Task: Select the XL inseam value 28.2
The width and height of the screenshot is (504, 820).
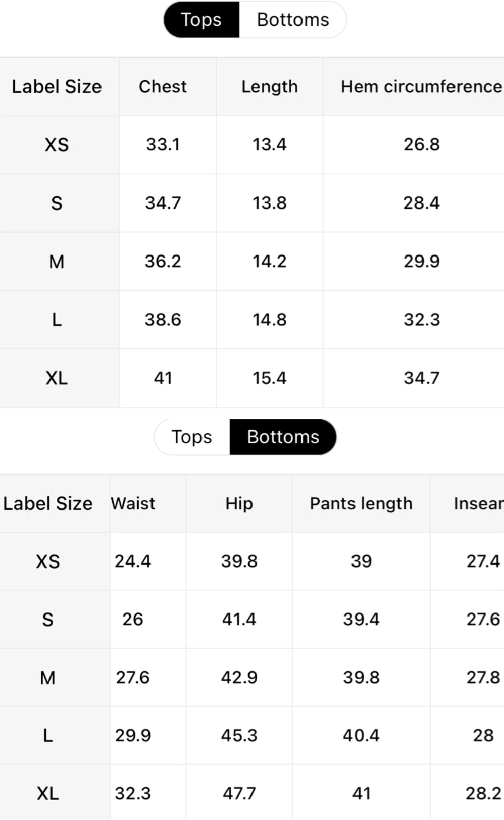Action: [x=483, y=793]
